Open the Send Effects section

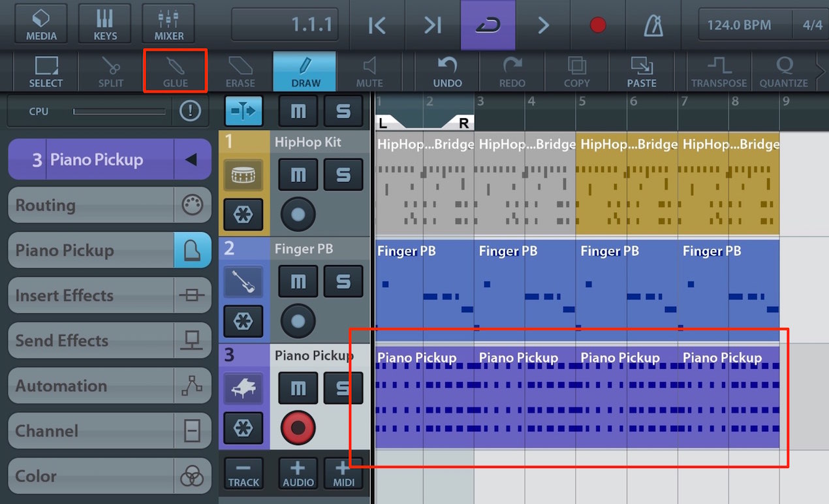tap(110, 340)
